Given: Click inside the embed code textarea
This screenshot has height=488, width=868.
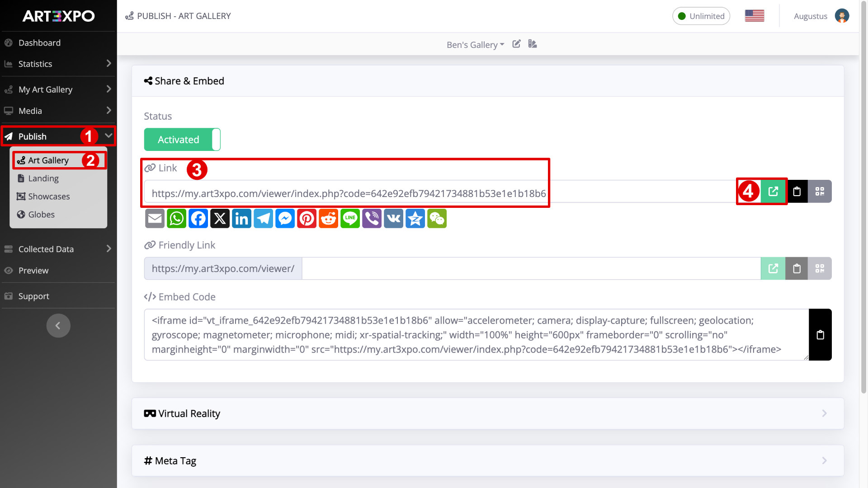Looking at the screenshot, I should click(476, 335).
